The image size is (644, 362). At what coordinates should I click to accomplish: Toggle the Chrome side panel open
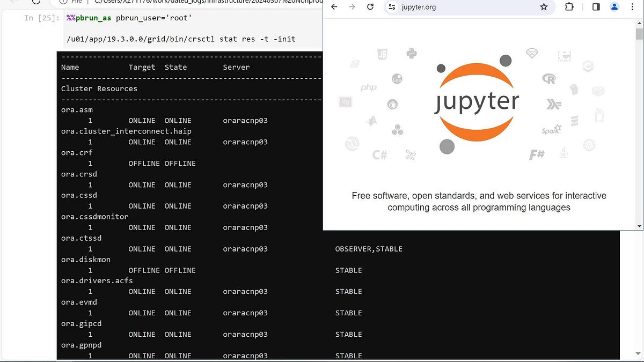coord(596,7)
